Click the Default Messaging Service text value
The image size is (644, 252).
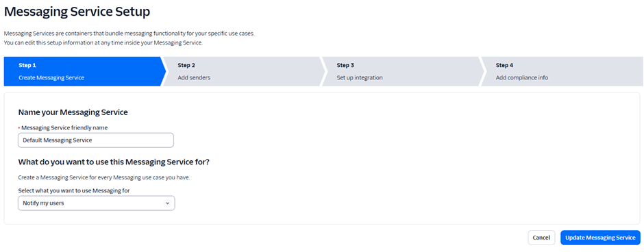coord(58,140)
